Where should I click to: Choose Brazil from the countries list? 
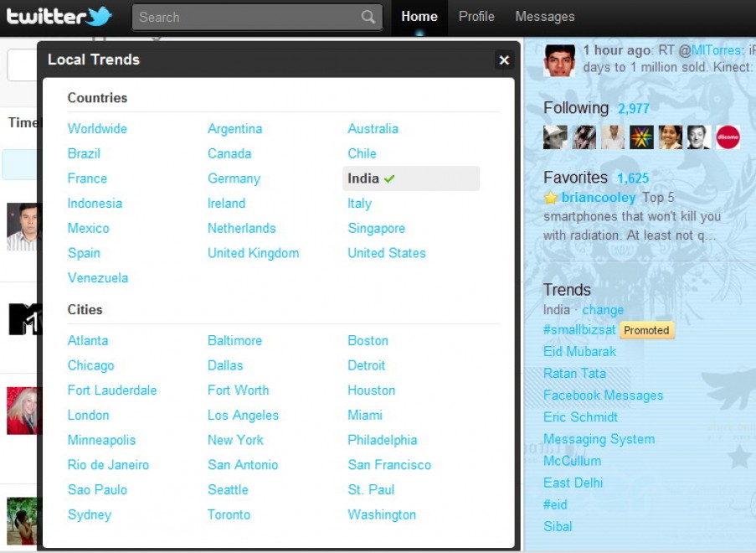click(x=84, y=153)
